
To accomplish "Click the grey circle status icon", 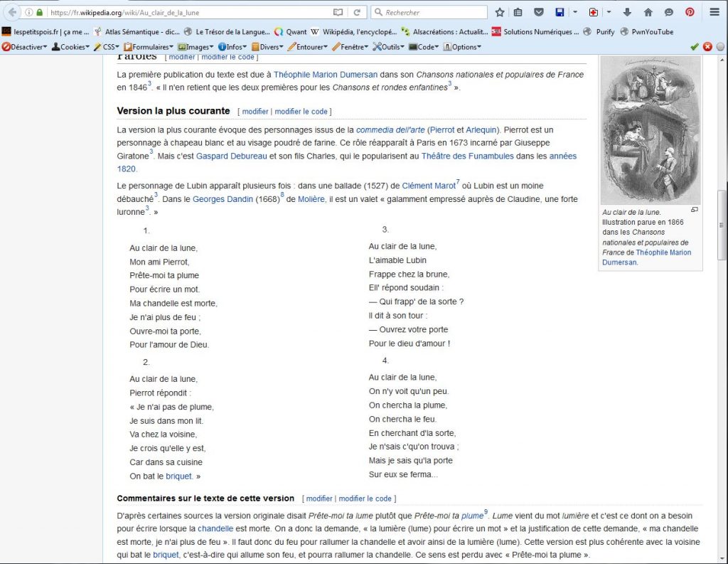I will 720,46.
